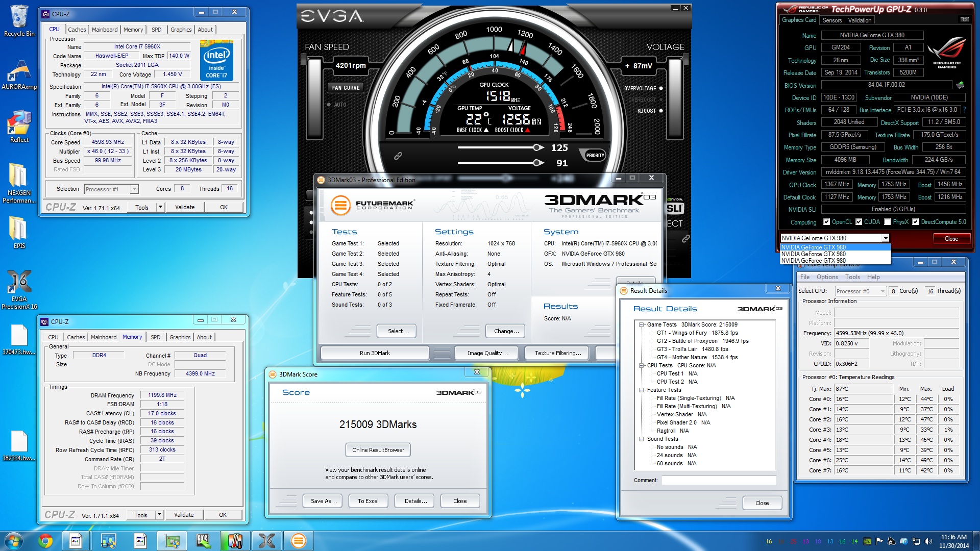Toggle PRIORITY button in PrecisionX
Screen dimensions: 980x551
(595, 156)
